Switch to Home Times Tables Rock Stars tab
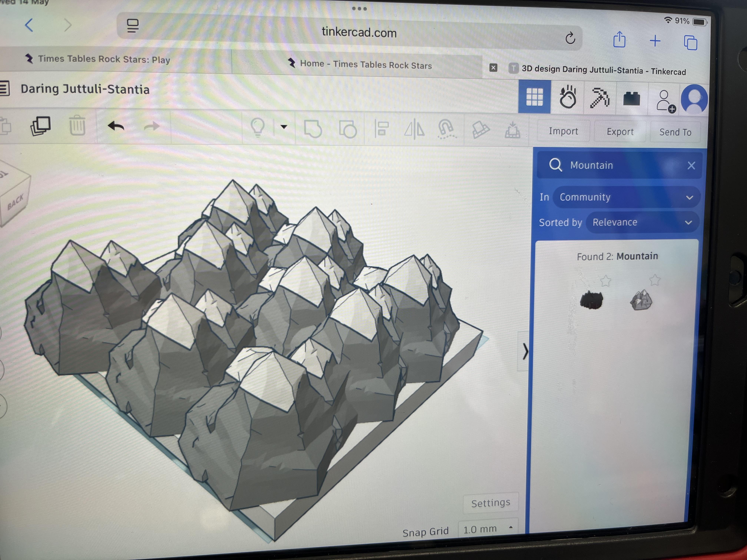 tap(366, 64)
